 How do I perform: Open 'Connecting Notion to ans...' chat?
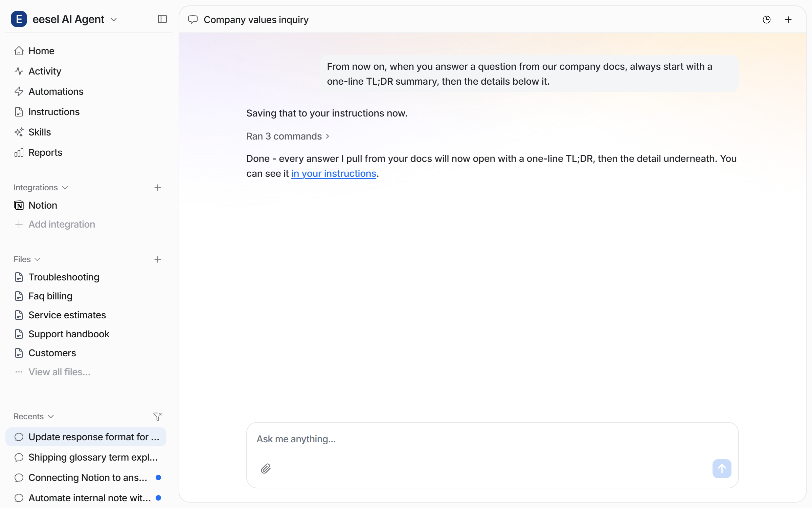[86, 478]
